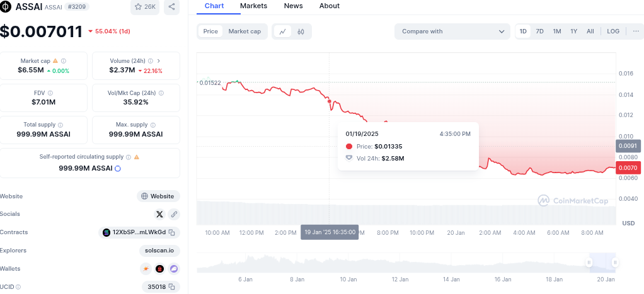Open the X (Twitter) social link
This screenshot has height=294, width=644.
point(159,214)
